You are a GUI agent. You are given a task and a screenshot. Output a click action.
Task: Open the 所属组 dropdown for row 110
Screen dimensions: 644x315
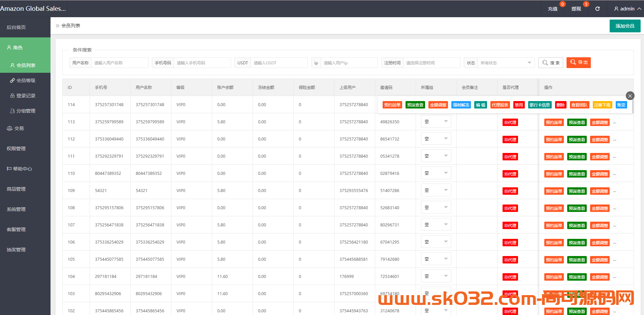(436, 173)
